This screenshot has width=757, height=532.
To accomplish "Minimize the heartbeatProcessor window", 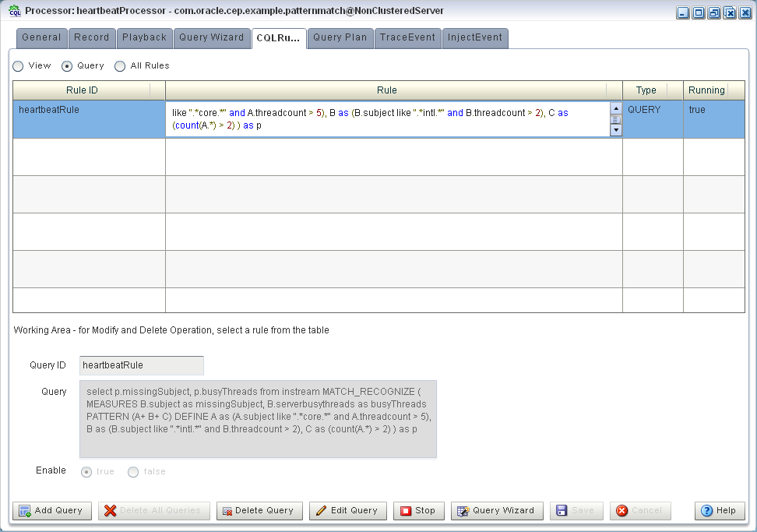I will coord(683,12).
